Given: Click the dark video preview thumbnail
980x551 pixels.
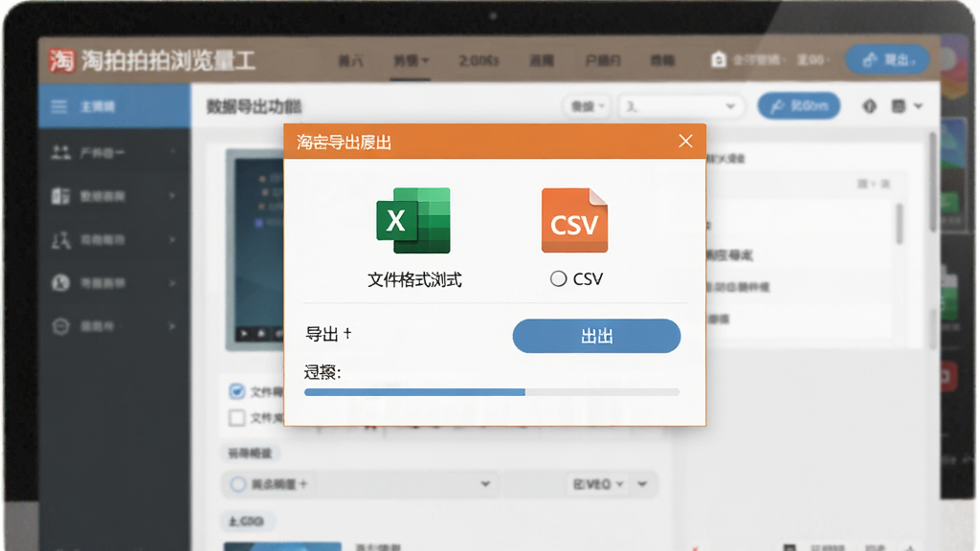Looking at the screenshot, I should click(x=255, y=250).
